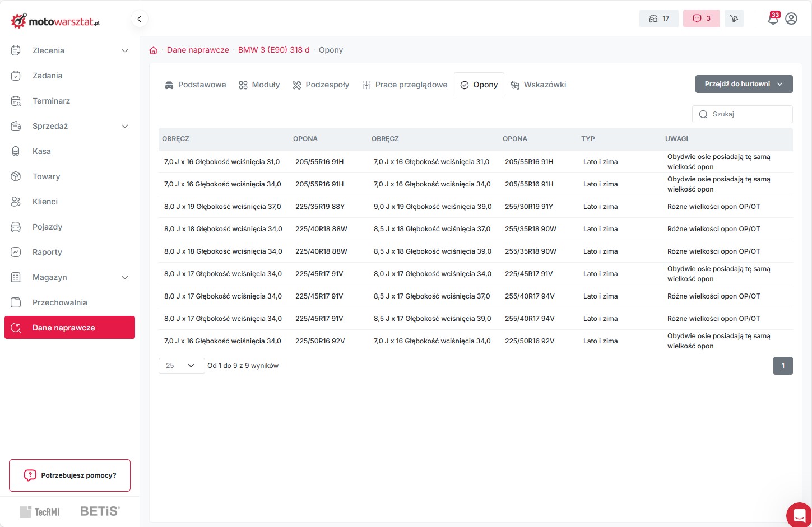The image size is (812, 527).
Task: Collapse the sidebar with the arrow icon
Action: (139, 18)
